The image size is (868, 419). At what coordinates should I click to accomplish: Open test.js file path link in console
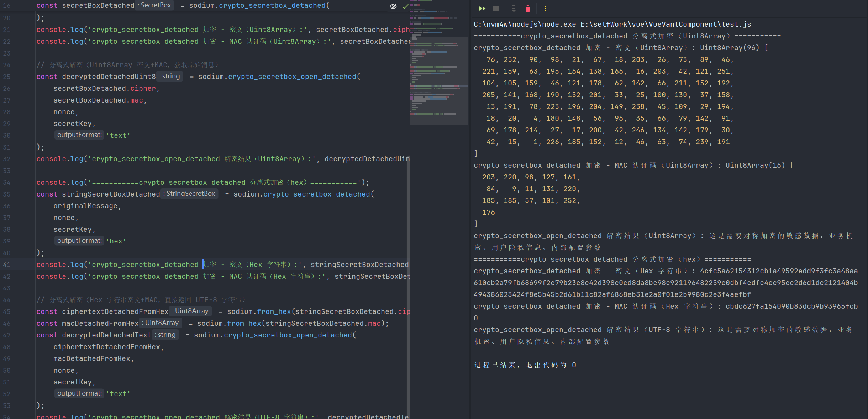click(x=666, y=24)
